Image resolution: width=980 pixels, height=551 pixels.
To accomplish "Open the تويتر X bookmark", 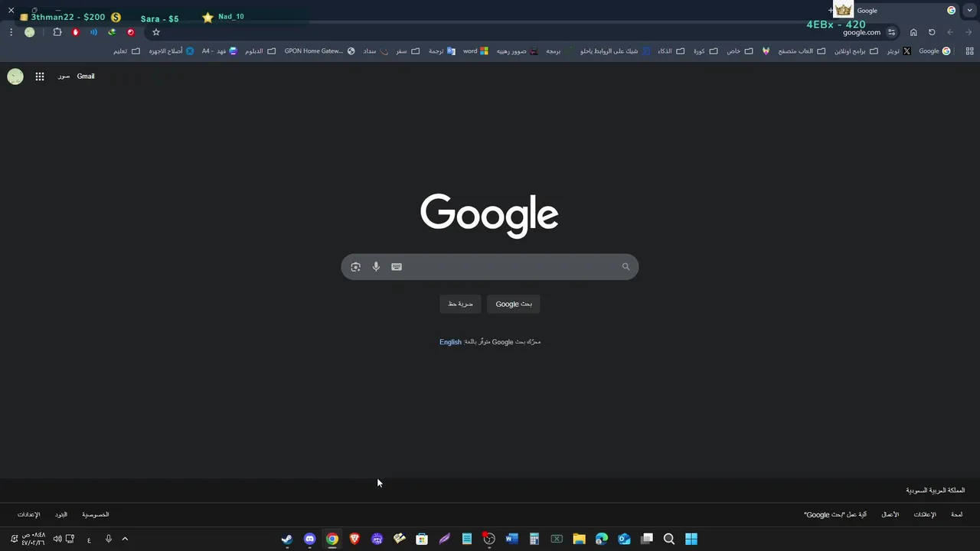I will coord(899,51).
